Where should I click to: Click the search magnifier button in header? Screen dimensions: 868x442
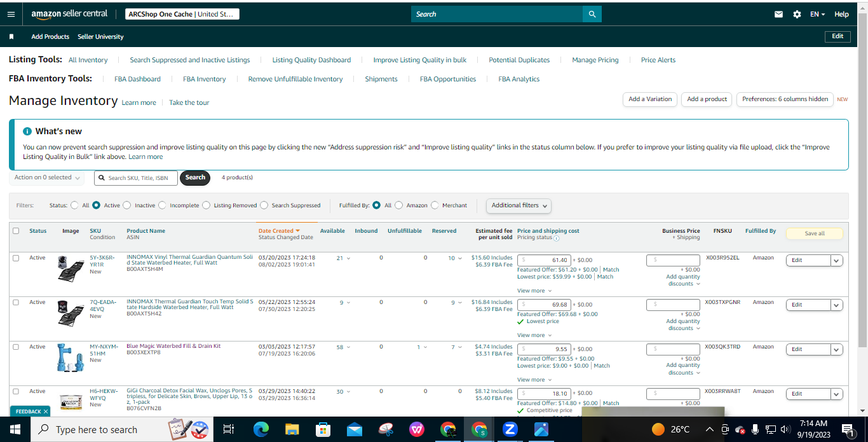[592, 14]
